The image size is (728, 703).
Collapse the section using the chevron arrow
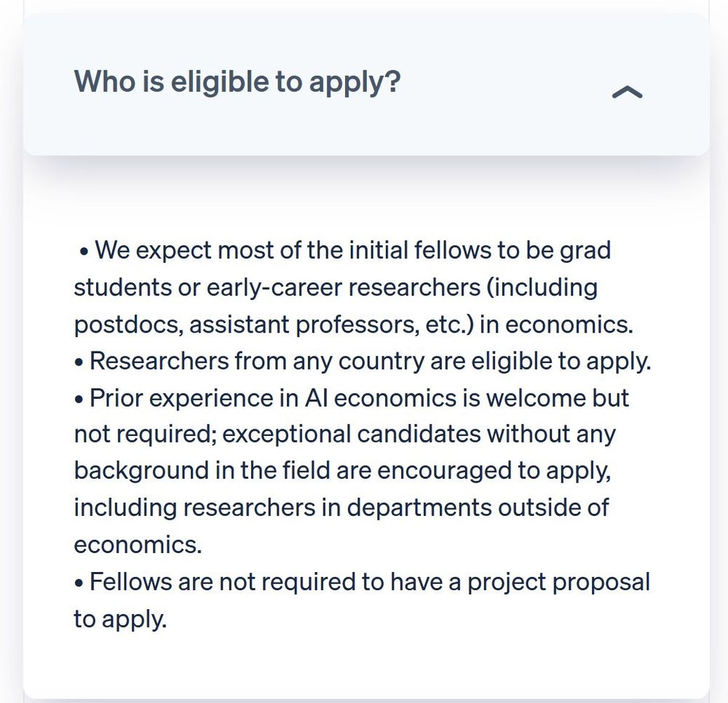pos(627,92)
